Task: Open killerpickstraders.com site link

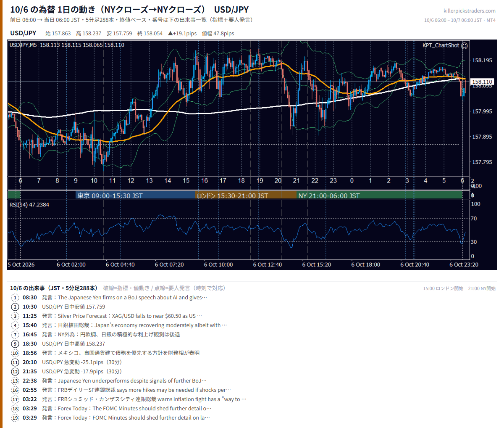Action: (x=469, y=11)
